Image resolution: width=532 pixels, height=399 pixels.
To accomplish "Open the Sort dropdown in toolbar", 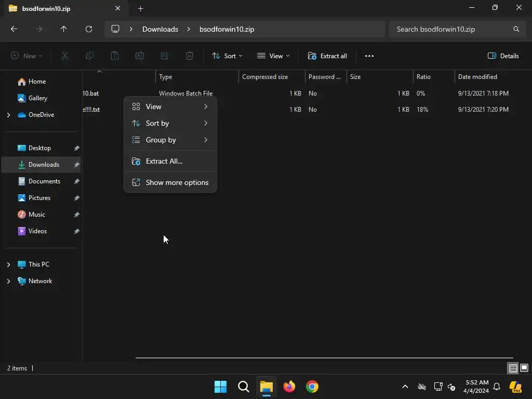I will coord(227,56).
